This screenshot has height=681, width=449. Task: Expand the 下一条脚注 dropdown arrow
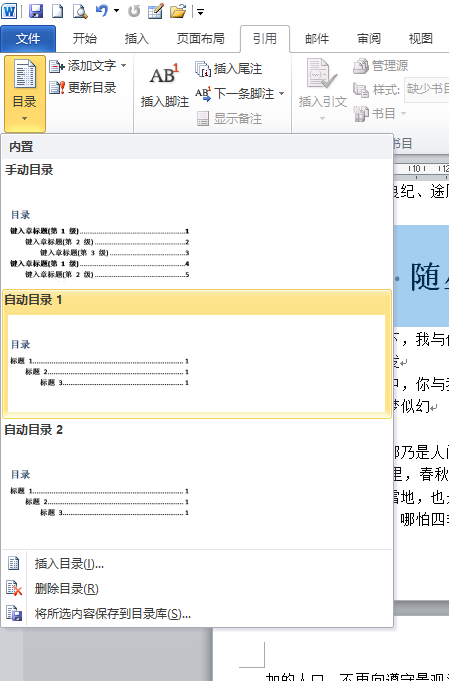coord(281,94)
